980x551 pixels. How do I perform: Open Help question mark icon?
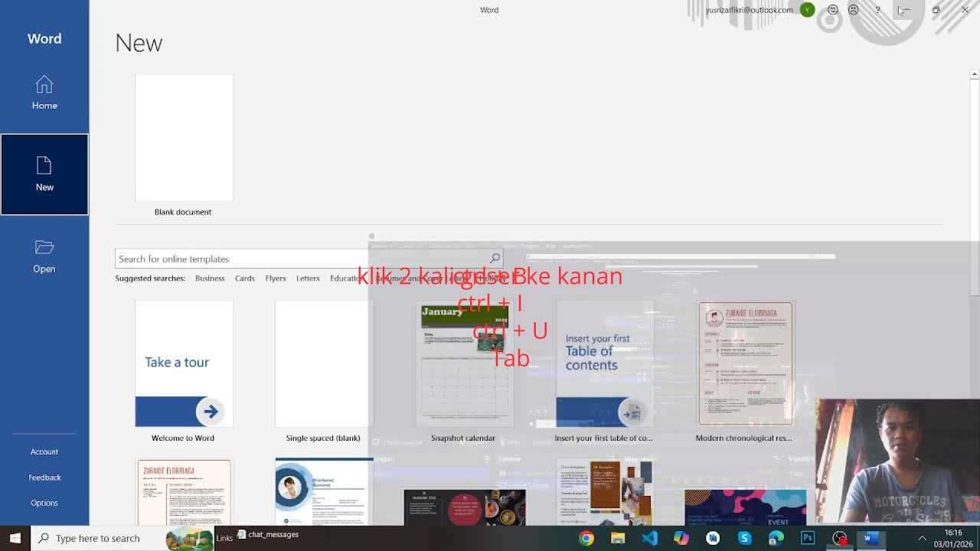pyautogui.click(x=877, y=10)
